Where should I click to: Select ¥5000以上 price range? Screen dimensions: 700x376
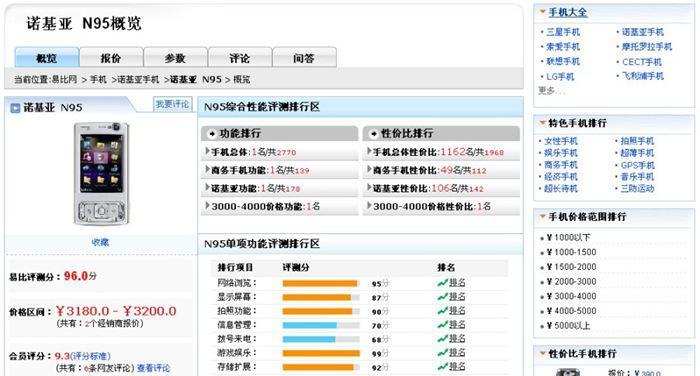(568, 326)
